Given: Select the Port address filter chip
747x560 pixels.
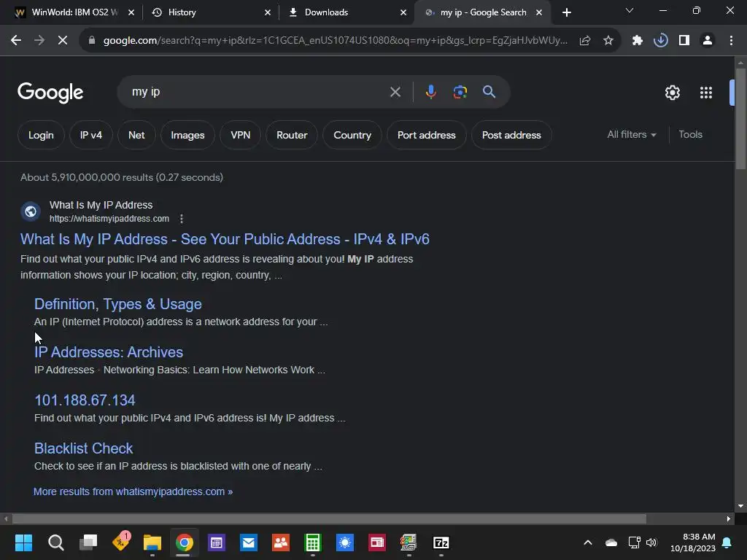Looking at the screenshot, I should pos(426,135).
